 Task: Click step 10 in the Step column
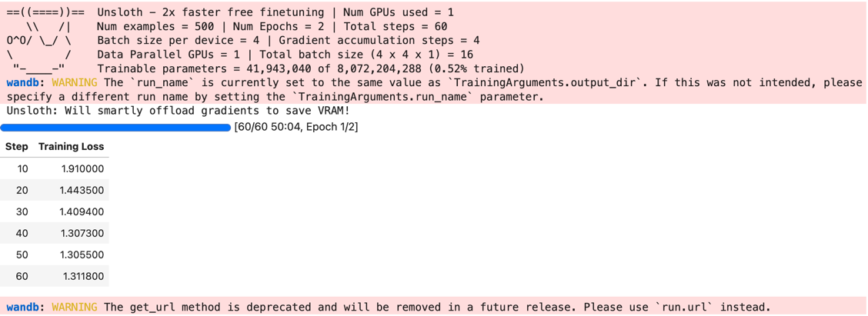pyautogui.click(x=22, y=169)
